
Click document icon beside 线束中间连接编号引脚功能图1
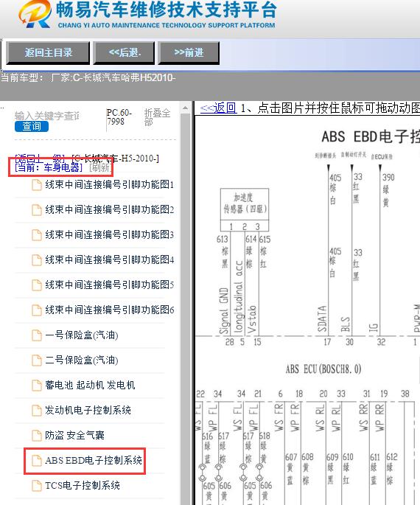37,185
